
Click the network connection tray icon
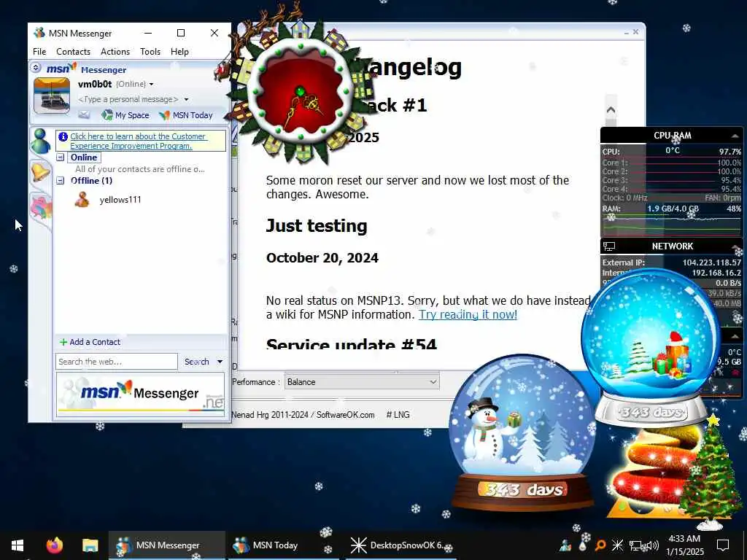[635, 545]
